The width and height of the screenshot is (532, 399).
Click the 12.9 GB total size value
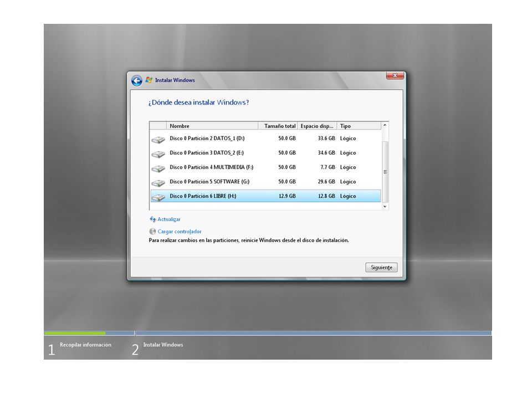tap(287, 196)
